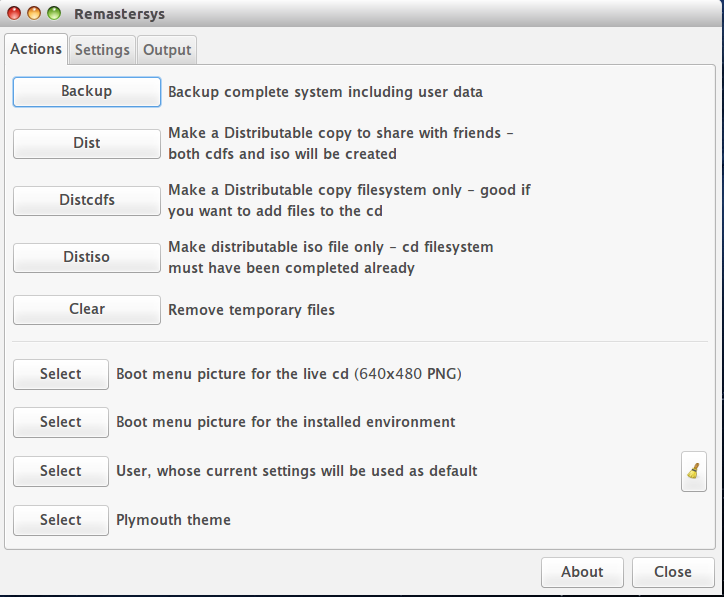This screenshot has width=724, height=597.
Task: Click the 'Remove temporary files' label
Action: tap(251, 310)
